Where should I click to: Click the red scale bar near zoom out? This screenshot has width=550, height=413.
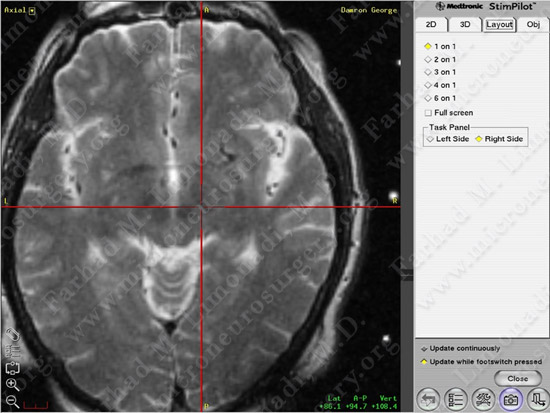pyautogui.click(x=35, y=406)
